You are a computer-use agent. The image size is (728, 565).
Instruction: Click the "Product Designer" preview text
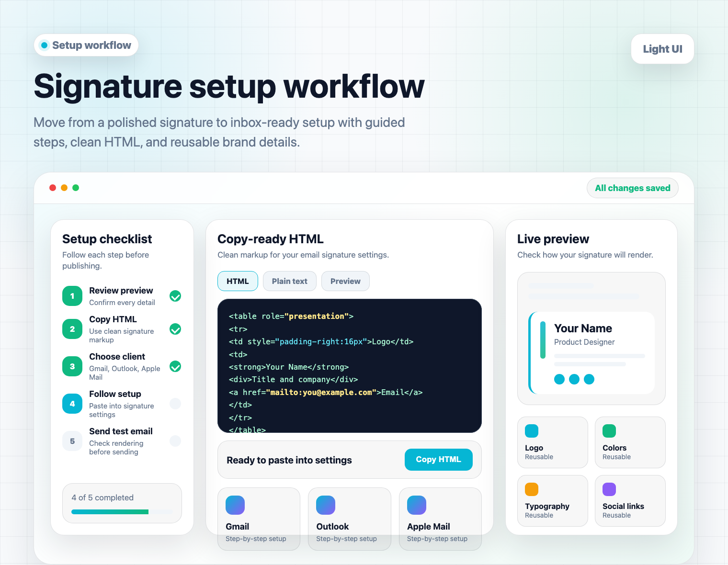(584, 342)
